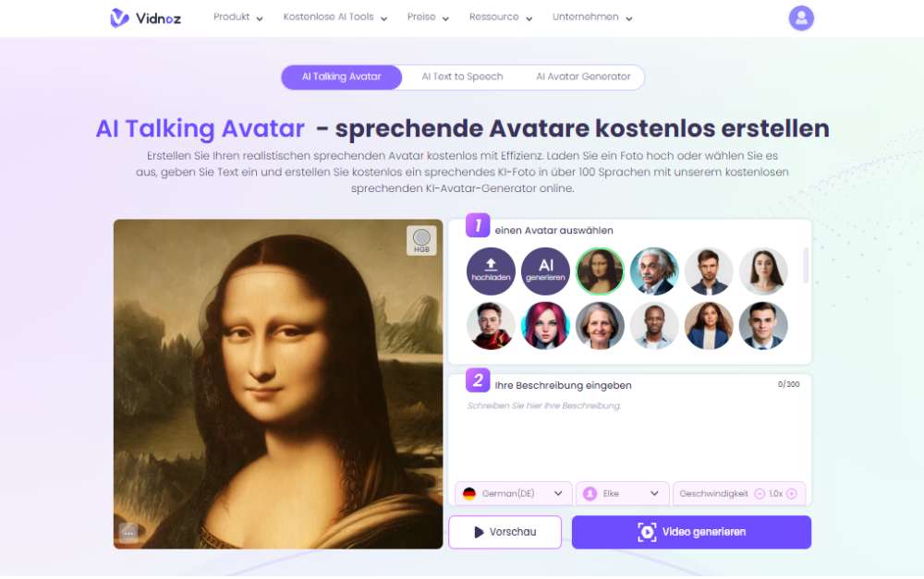This screenshot has width=924, height=579.
Task: Switch to the AI Text to Speech tab
Action: [x=462, y=77]
